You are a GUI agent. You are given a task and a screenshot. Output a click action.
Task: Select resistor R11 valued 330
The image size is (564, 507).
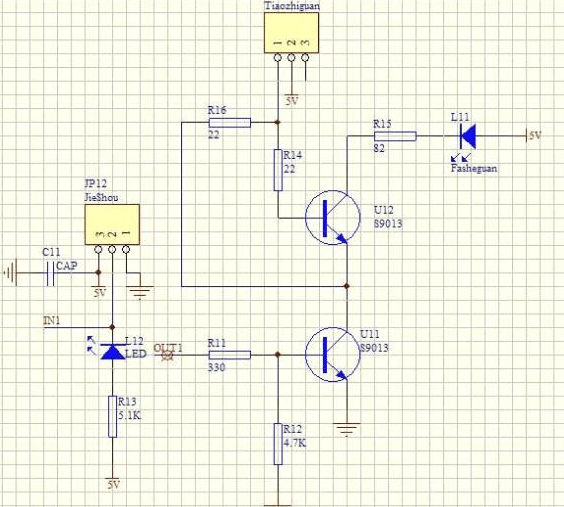(x=230, y=355)
